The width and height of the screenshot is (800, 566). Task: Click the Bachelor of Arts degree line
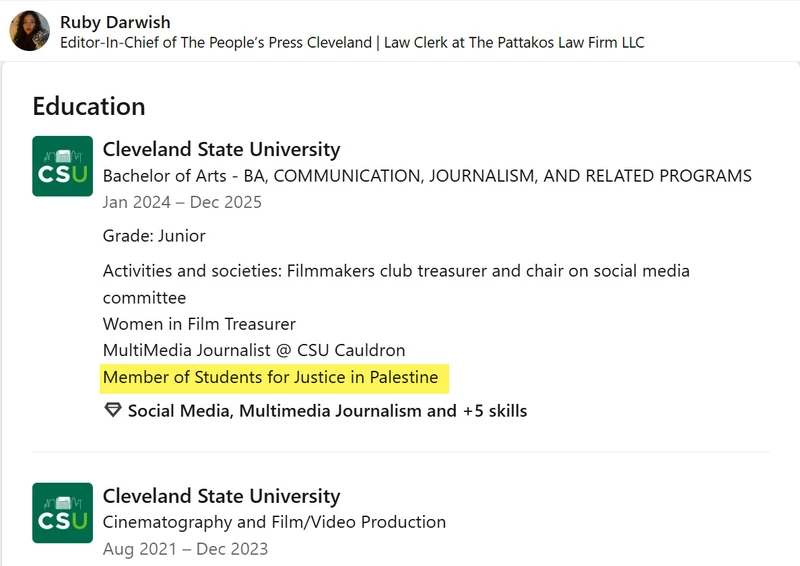tap(427, 176)
